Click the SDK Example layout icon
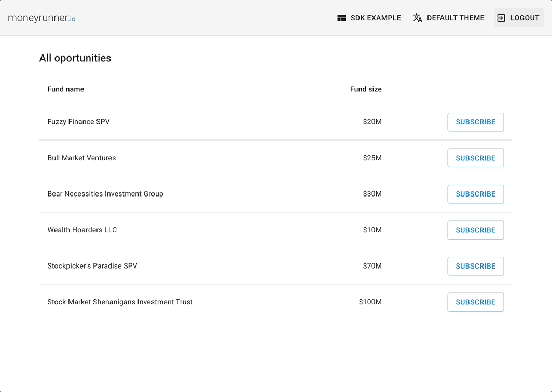Viewport: 552px width, 392px height. click(x=341, y=18)
